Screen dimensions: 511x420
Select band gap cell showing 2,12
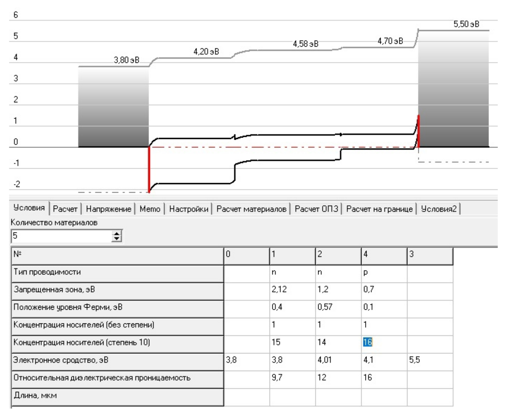tap(292, 290)
